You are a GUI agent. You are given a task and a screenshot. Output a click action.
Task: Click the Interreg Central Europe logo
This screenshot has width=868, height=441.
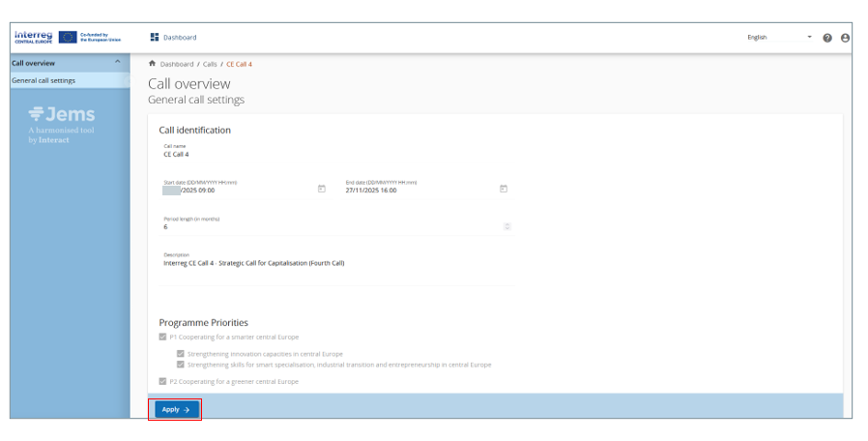click(x=35, y=37)
